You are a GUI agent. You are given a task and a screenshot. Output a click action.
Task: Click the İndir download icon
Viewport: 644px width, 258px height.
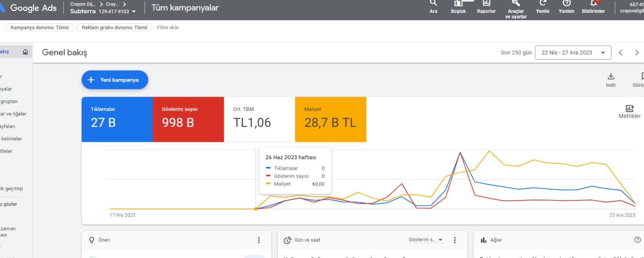611,76
